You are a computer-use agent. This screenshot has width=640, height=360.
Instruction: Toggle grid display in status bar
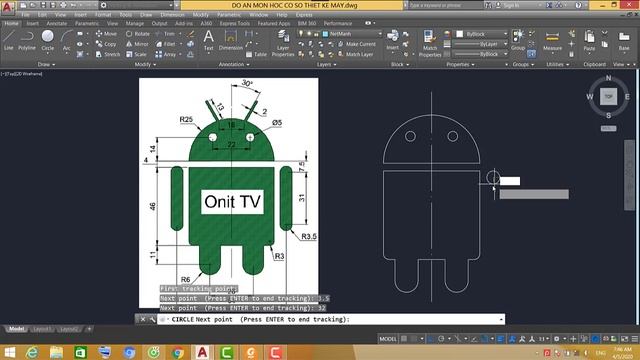coord(404,339)
